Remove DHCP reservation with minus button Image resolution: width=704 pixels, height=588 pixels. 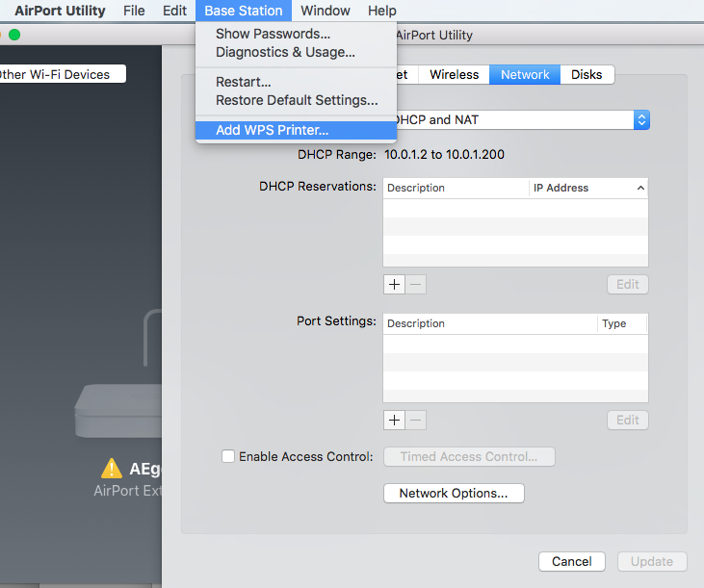(416, 284)
